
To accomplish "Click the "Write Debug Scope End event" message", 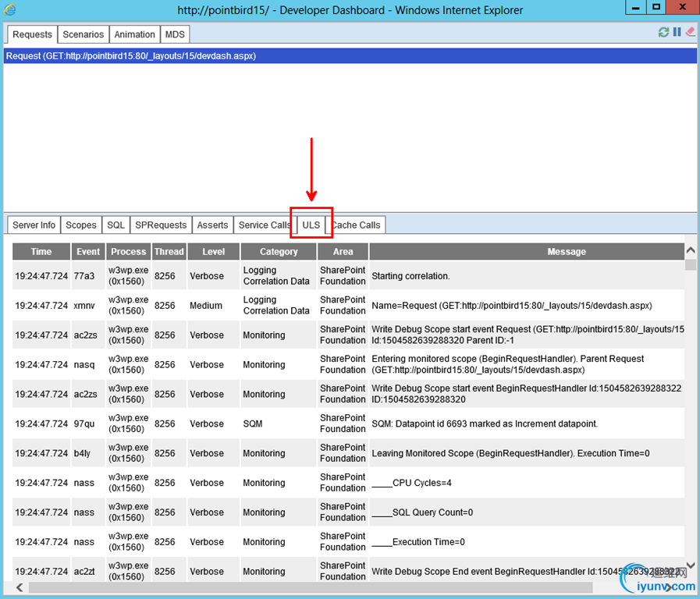I will (x=526, y=572).
